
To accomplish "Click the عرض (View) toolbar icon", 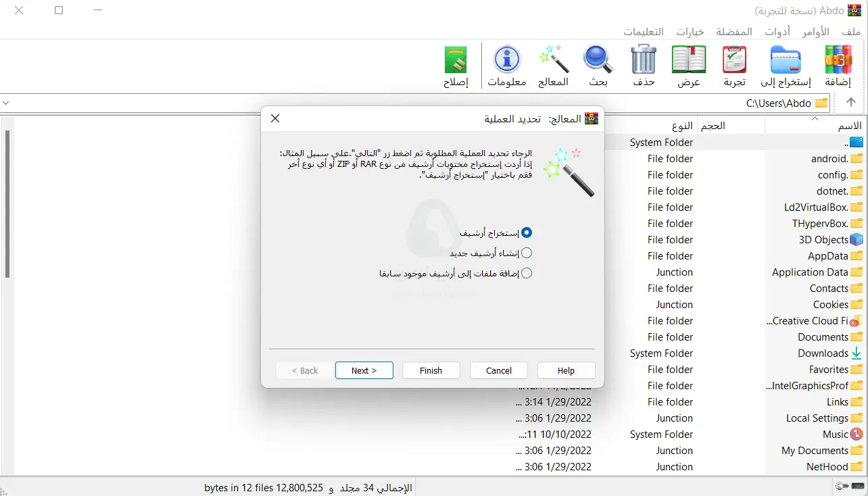I will (x=688, y=66).
